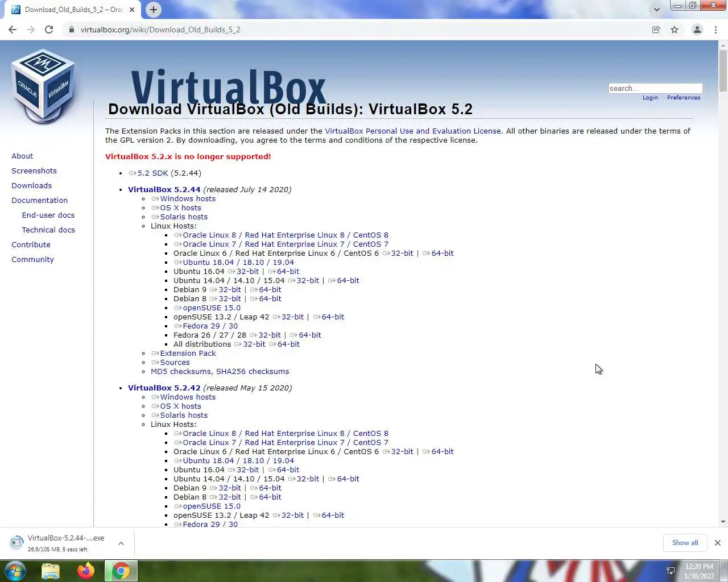The height and width of the screenshot is (582, 728).
Task: Open File Explorer from the taskbar
Action: pyautogui.click(x=51, y=571)
